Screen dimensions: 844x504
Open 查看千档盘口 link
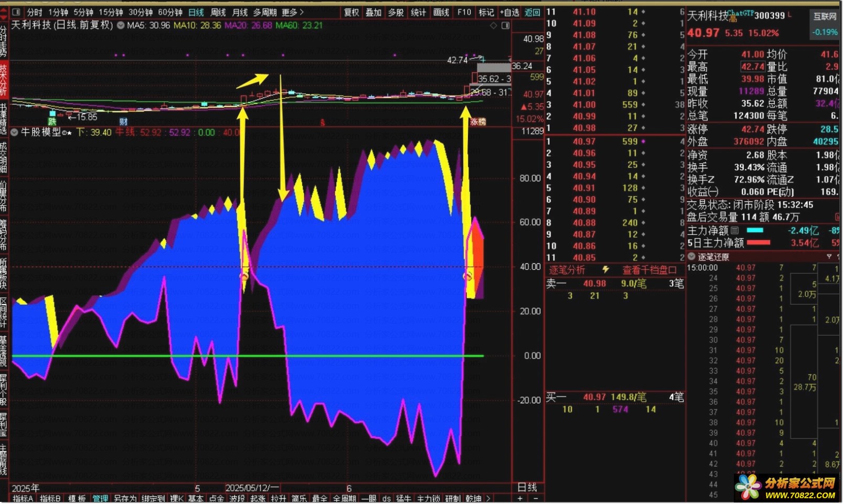[649, 270]
